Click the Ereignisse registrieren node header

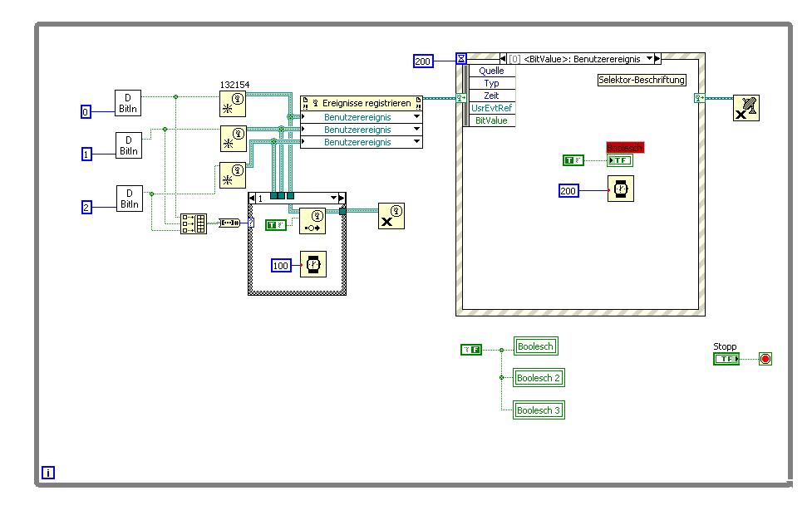click(362, 103)
